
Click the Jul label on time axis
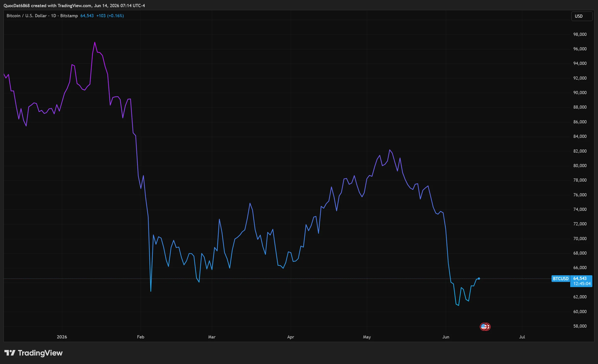tap(522, 337)
